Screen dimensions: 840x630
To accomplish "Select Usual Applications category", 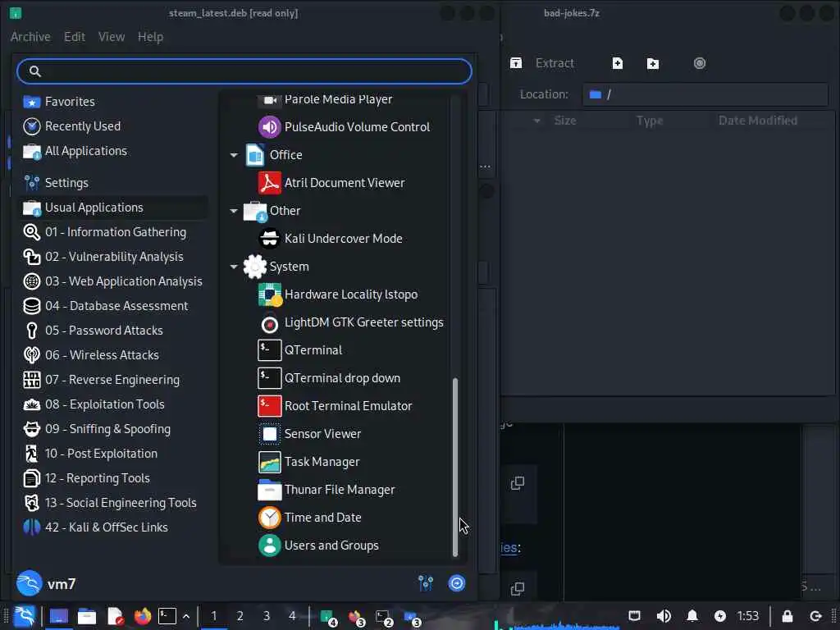I will [x=115, y=208].
